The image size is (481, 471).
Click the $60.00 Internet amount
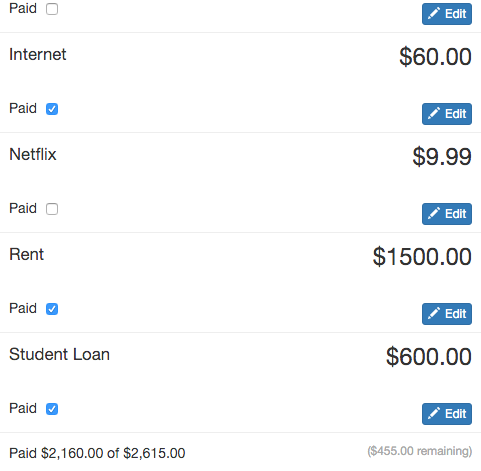[435, 56]
